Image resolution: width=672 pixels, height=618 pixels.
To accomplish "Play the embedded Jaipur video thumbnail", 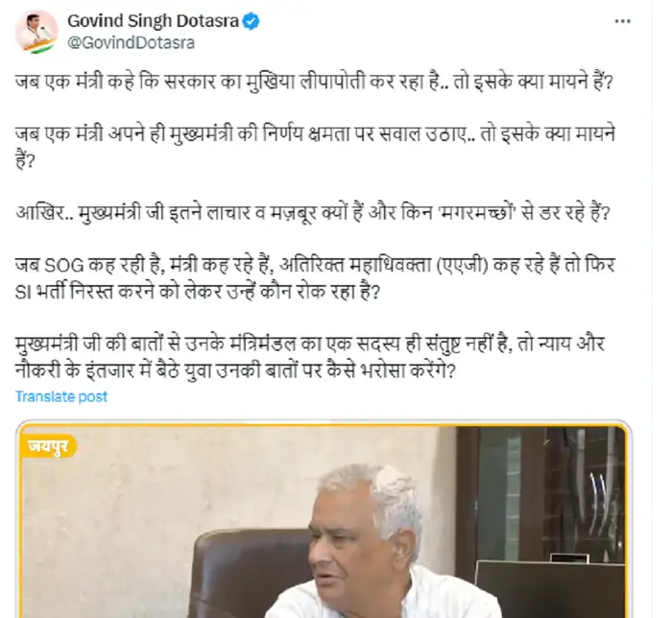I will pyautogui.click(x=324, y=519).
